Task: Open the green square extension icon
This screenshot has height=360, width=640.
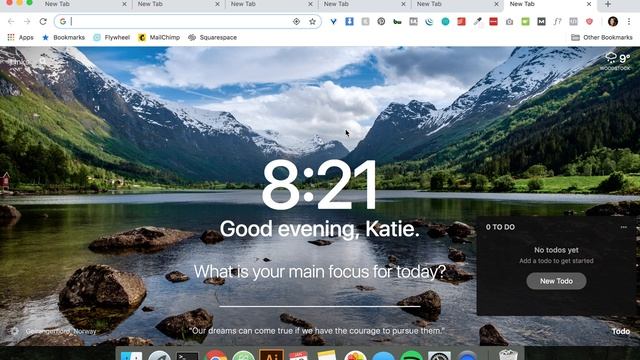Action: click(525, 22)
